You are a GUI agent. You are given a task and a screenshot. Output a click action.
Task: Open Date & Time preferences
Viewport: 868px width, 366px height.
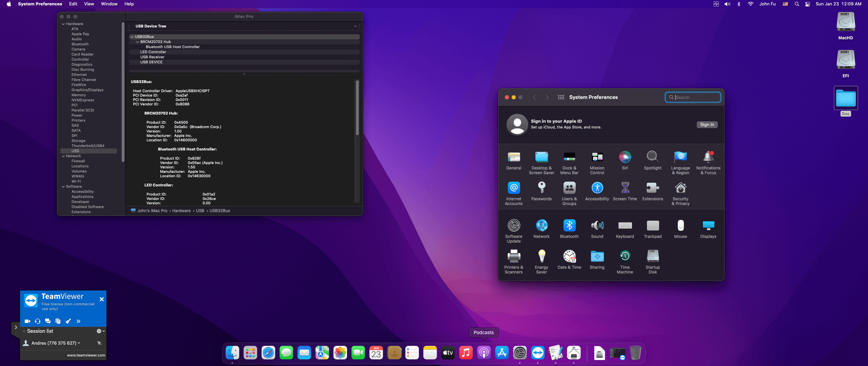[569, 260]
